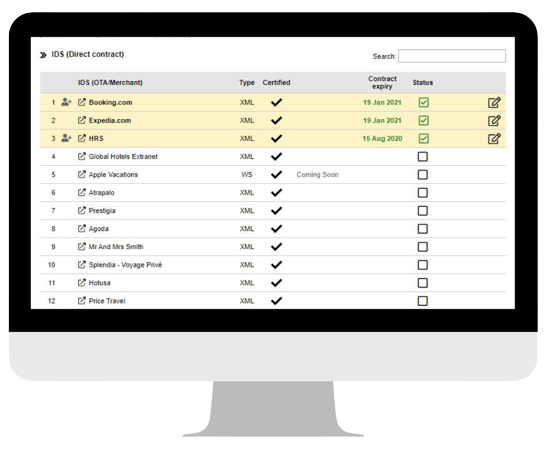The image size is (553, 451).
Task: Click the Coming Soon label for Apple Vacations
Action: tap(317, 174)
